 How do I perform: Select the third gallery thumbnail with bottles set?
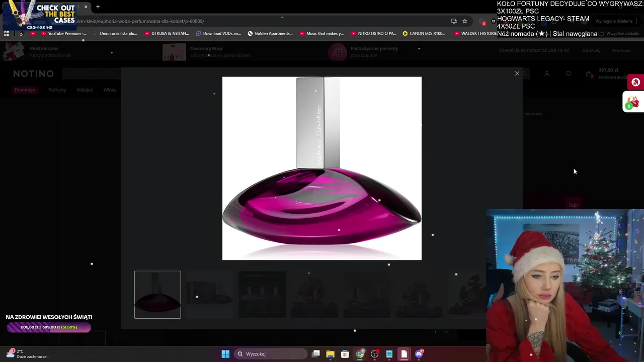(x=262, y=295)
